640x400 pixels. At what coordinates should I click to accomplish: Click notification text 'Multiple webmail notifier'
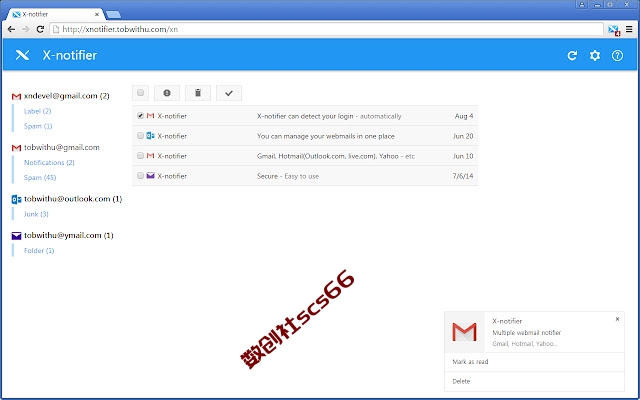click(x=527, y=333)
